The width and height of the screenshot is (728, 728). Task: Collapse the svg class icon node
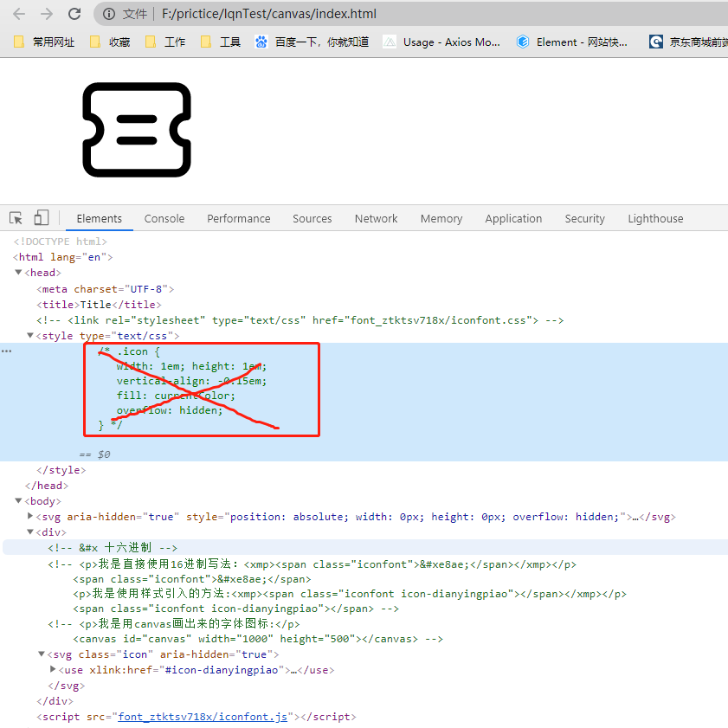point(42,654)
